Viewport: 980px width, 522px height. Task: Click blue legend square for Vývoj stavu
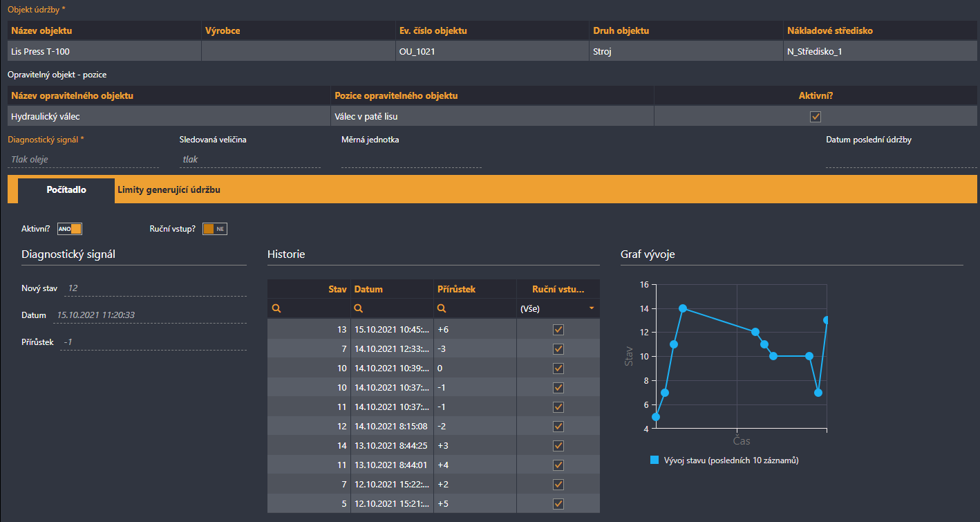pos(654,460)
